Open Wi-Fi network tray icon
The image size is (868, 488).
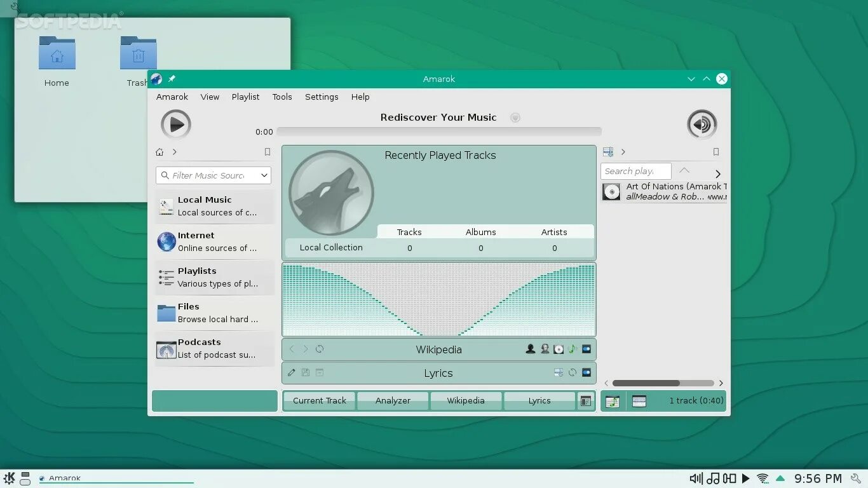(763, 478)
